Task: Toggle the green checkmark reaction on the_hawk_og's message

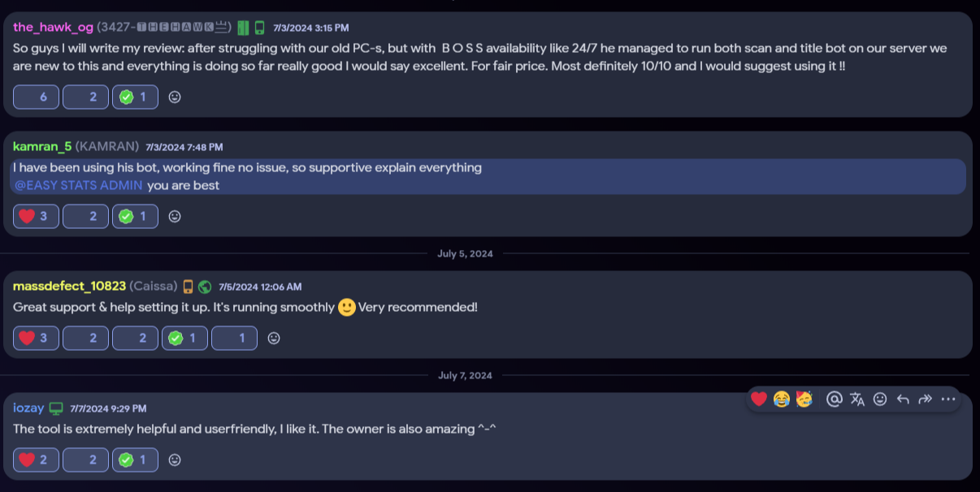Action: [x=135, y=97]
